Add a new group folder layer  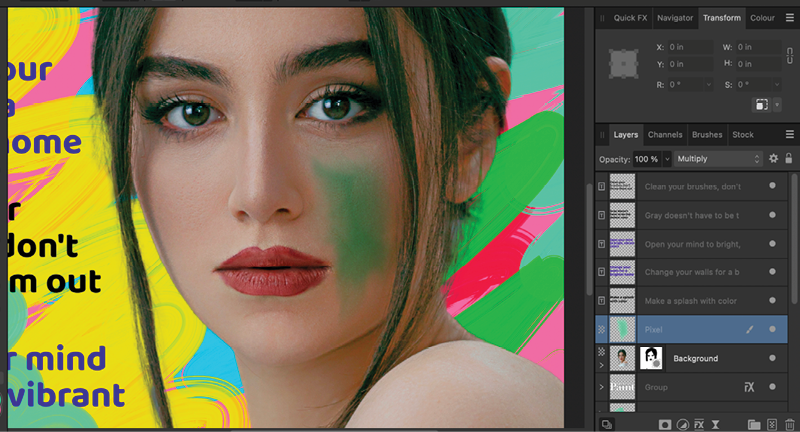pos(754,424)
